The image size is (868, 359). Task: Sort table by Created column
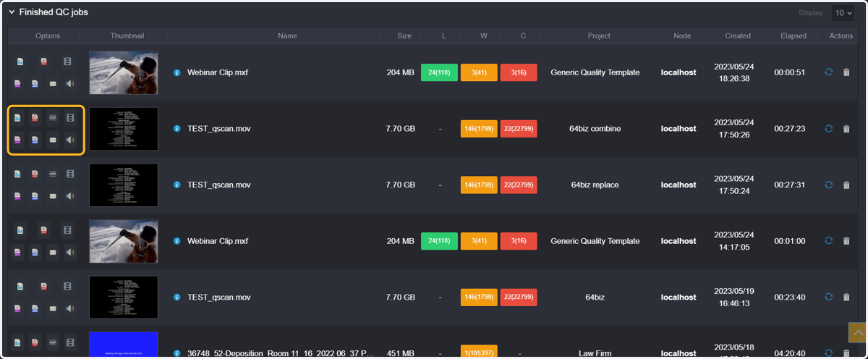coord(738,35)
